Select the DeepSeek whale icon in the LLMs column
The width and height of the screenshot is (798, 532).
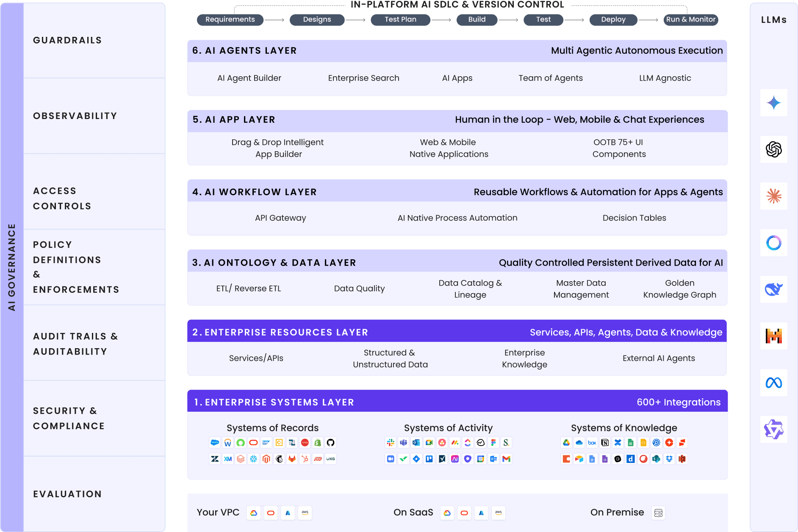(774, 290)
